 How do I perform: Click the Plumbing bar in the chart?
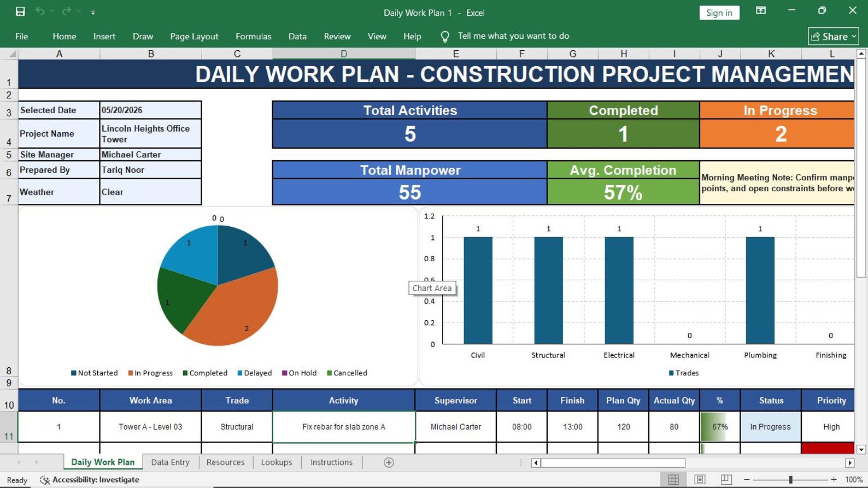(760, 290)
